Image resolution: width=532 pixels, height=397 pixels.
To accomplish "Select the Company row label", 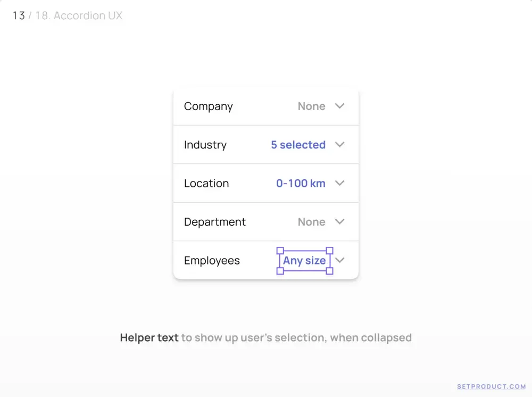I will 208,106.
